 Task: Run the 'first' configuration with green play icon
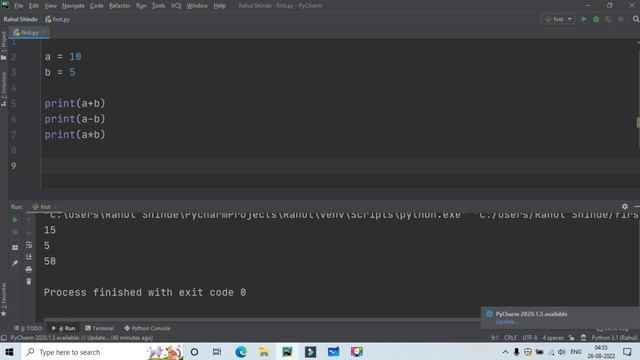[x=584, y=19]
